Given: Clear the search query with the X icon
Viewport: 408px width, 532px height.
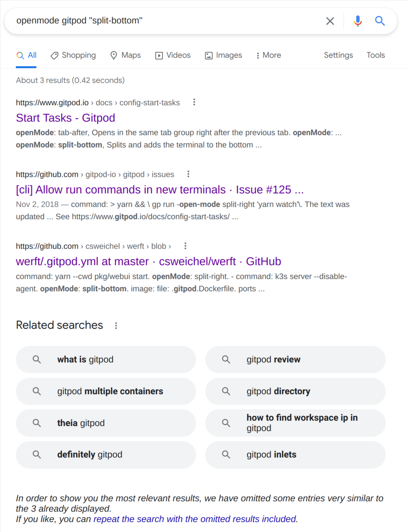Looking at the screenshot, I should (330, 21).
